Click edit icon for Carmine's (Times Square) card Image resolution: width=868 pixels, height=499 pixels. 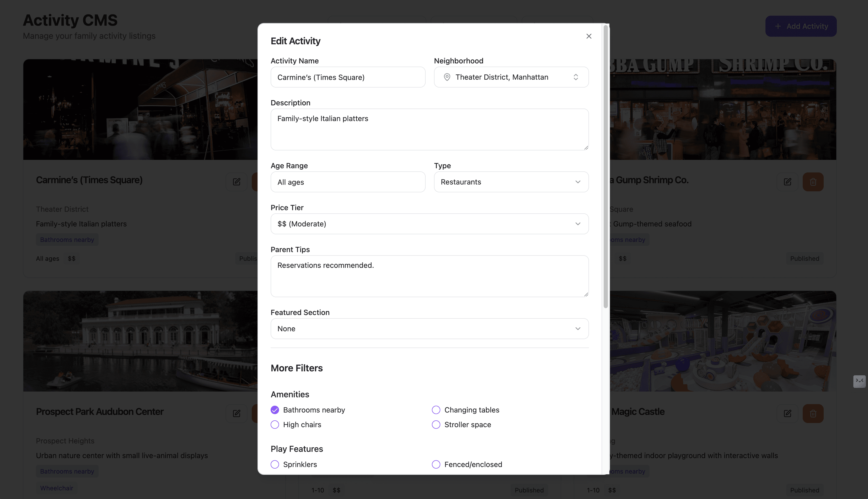237,182
